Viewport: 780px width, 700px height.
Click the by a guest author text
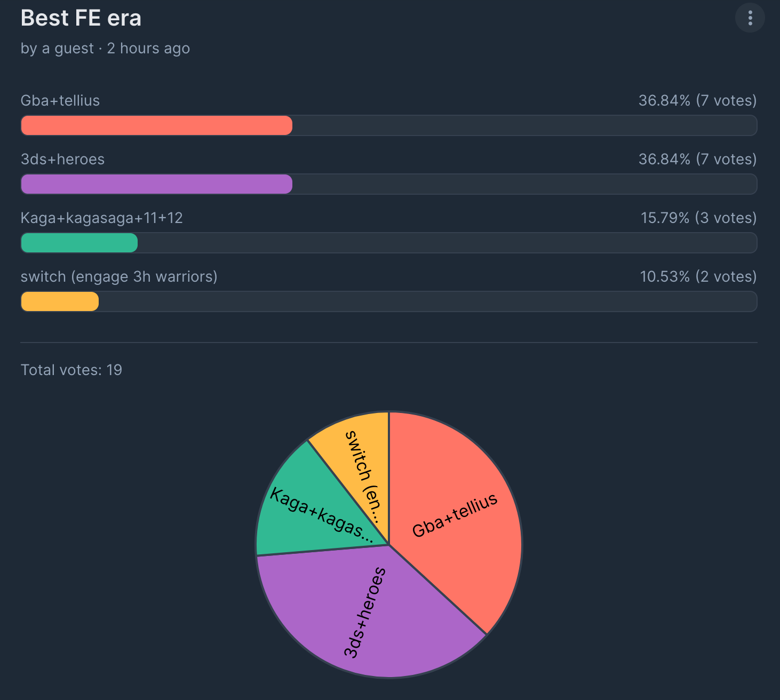tap(57, 49)
